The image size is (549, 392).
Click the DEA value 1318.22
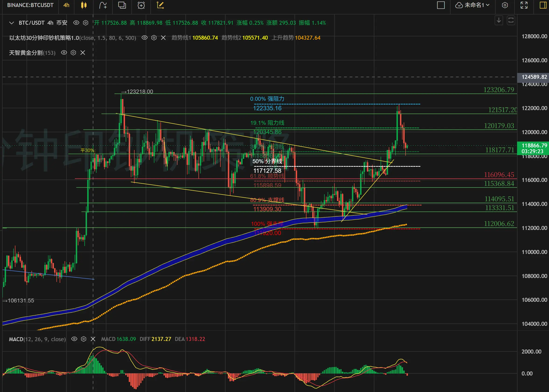pos(195,339)
